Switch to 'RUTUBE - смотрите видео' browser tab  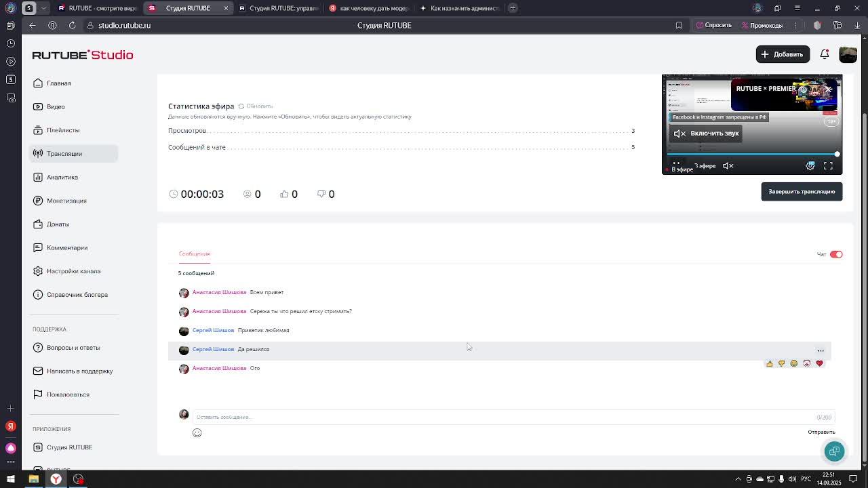click(96, 8)
